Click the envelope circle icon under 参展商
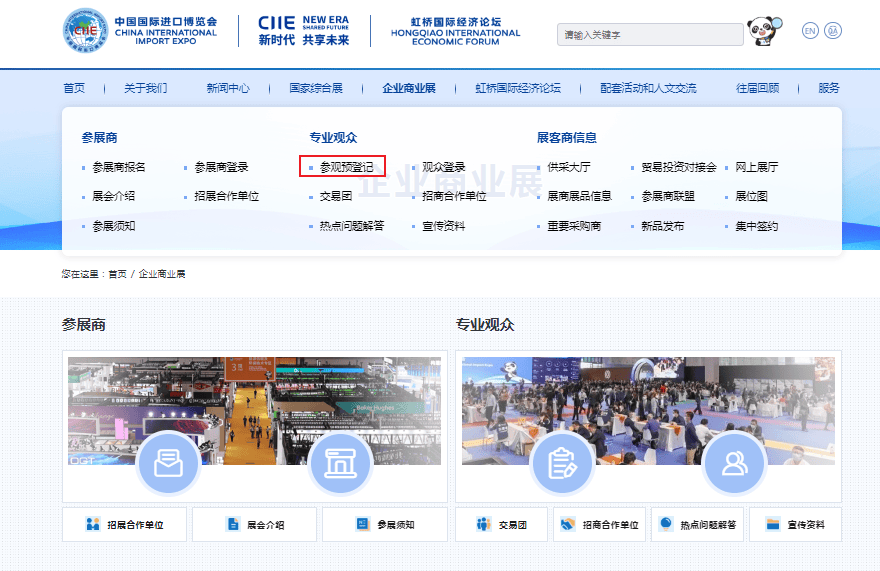 pyautogui.click(x=168, y=463)
